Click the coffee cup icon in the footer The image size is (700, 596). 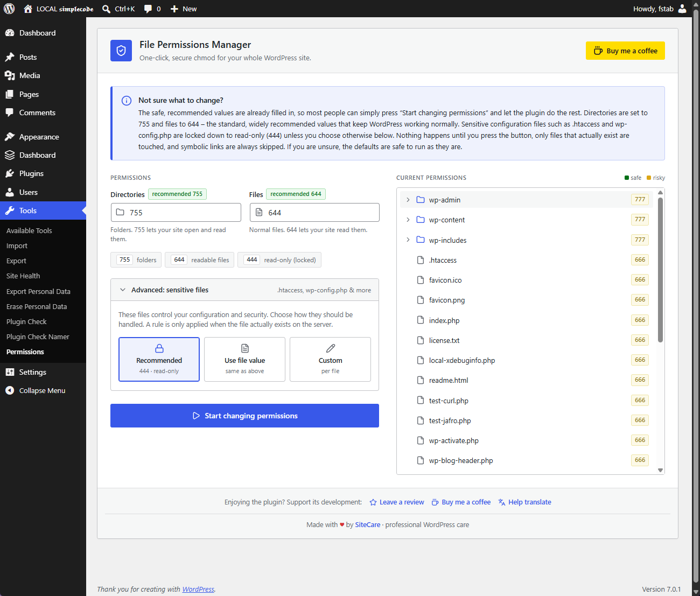[x=435, y=502]
